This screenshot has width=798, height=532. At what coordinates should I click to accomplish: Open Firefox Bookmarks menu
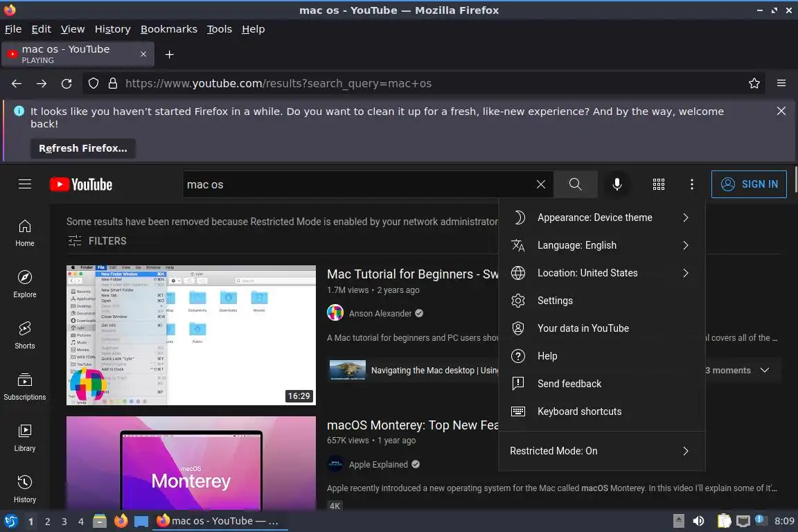tap(169, 29)
